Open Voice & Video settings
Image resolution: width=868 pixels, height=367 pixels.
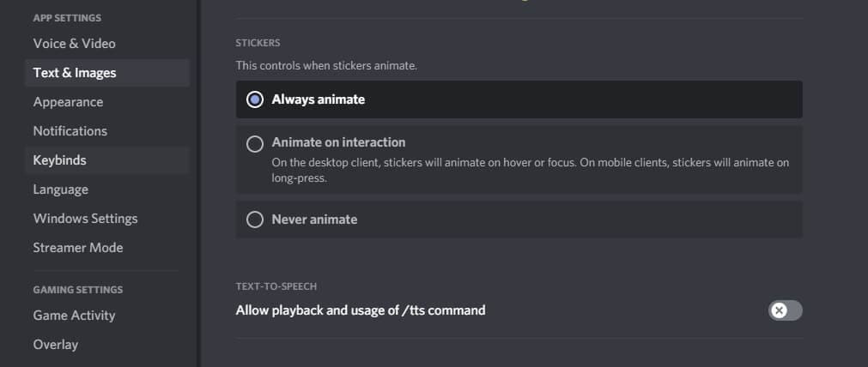coord(74,44)
